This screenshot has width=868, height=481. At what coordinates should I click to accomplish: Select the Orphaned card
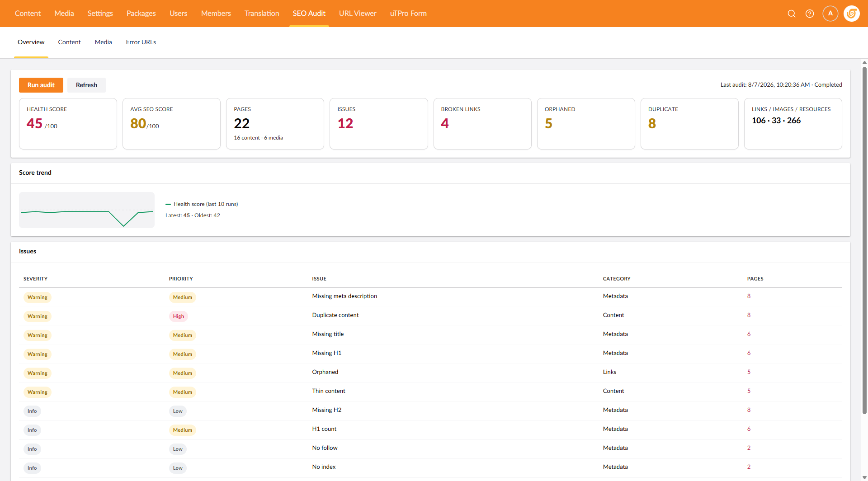click(586, 124)
